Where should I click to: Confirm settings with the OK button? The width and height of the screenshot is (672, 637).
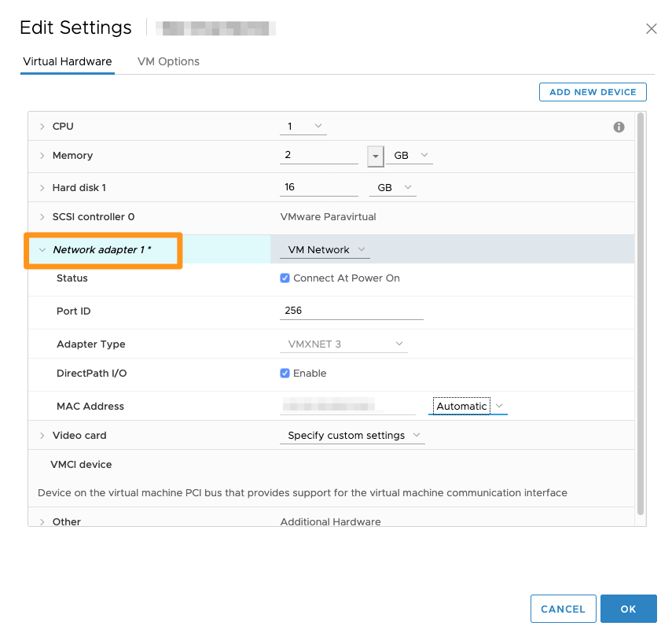coord(628,609)
